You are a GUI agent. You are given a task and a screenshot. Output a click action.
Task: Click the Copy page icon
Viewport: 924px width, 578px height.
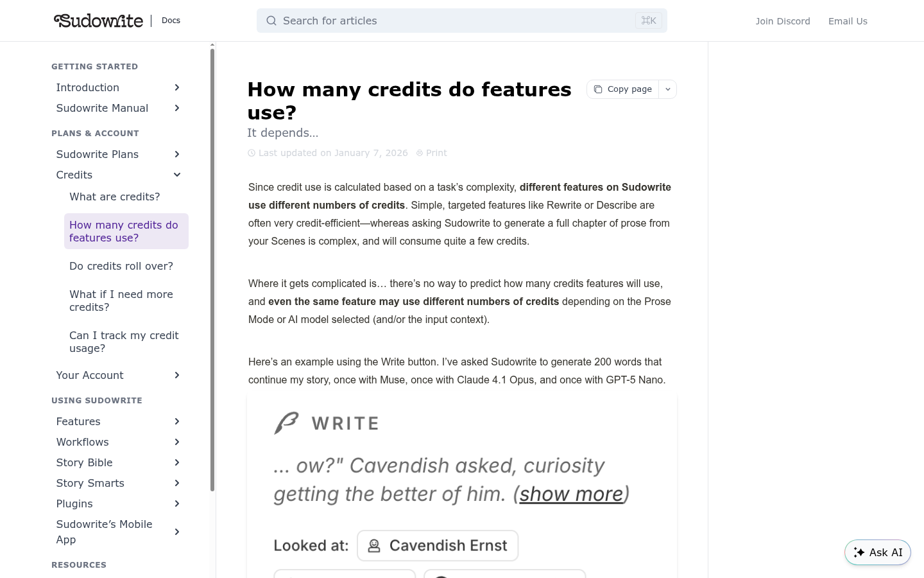(598, 89)
